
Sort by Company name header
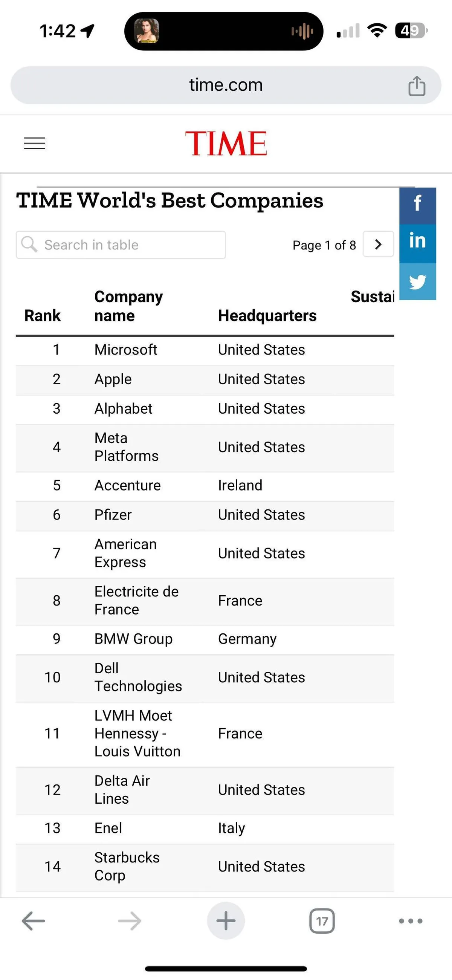tap(128, 306)
